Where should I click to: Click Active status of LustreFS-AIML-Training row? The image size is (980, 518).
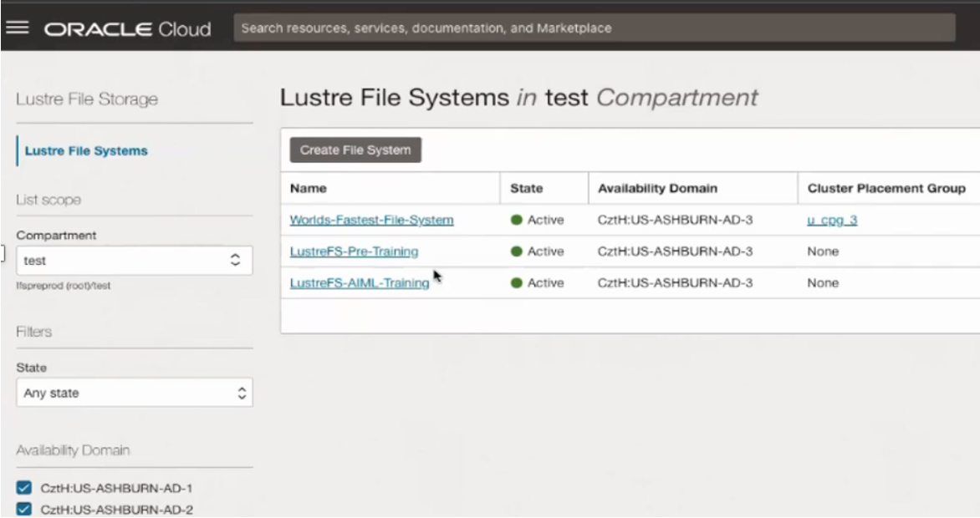(546, 283)
